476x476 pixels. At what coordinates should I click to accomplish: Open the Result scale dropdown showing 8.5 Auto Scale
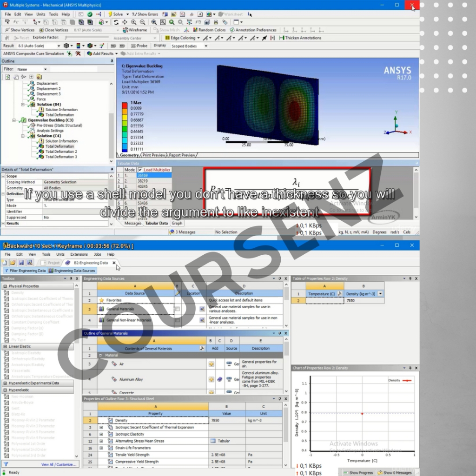point(59,46)
